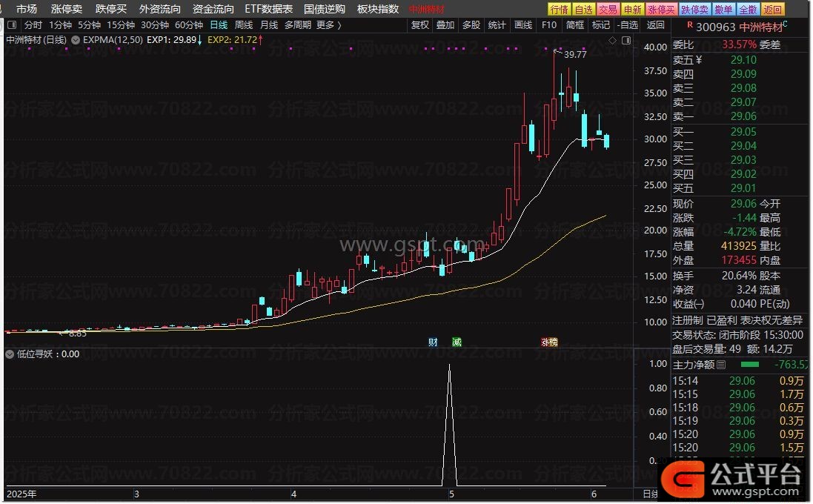Image resolution: width=813 pixels, height=504 pixels.
Task: Open the 跌停买 menu item
Action: click(x=111, y=10)
